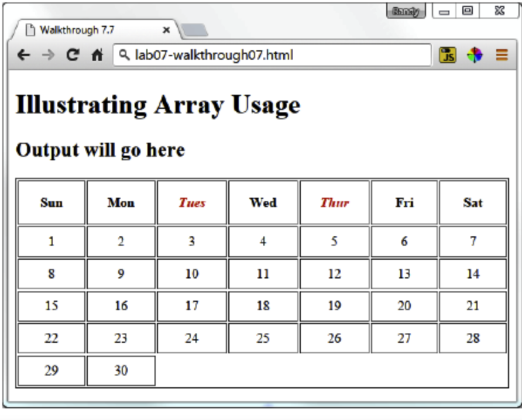Click the Sun header cell
This screenshot has width=522, height=420.
click(x=51, y=202)
